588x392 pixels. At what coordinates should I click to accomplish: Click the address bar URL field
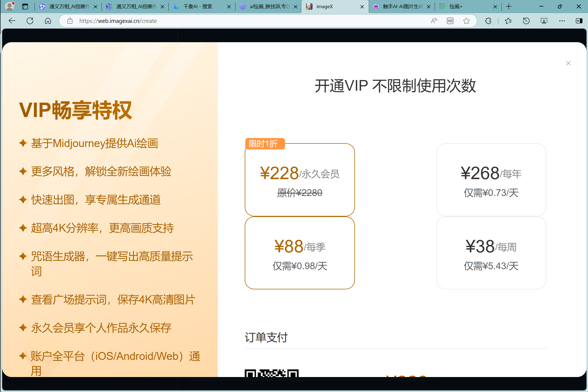(245, 21)
